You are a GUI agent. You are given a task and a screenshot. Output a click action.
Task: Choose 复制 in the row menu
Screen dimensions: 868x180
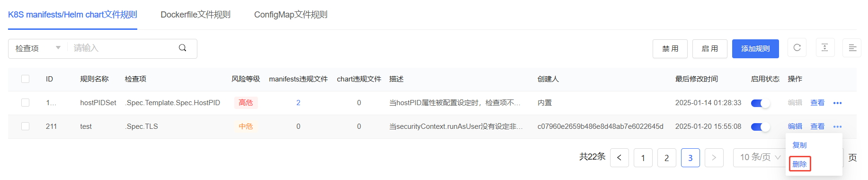800,145
